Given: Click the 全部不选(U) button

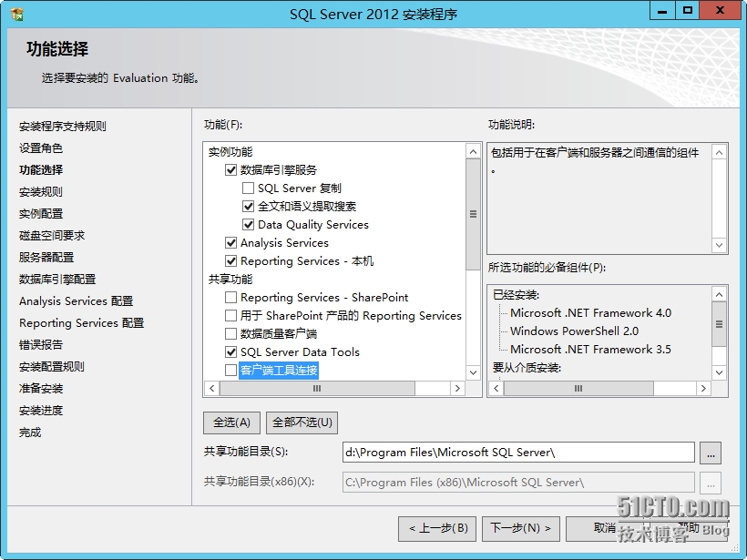Looking at the screenshot, I should coord(302,423).
